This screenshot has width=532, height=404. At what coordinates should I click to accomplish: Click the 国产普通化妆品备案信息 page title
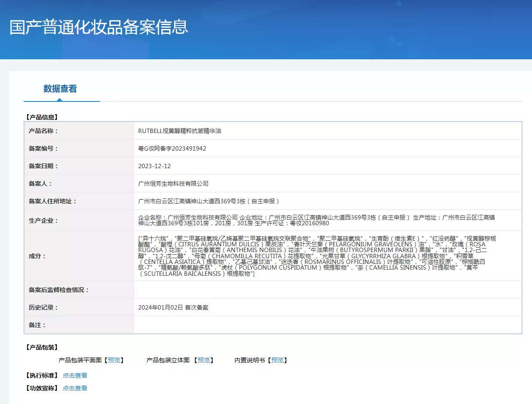(99, 27)
